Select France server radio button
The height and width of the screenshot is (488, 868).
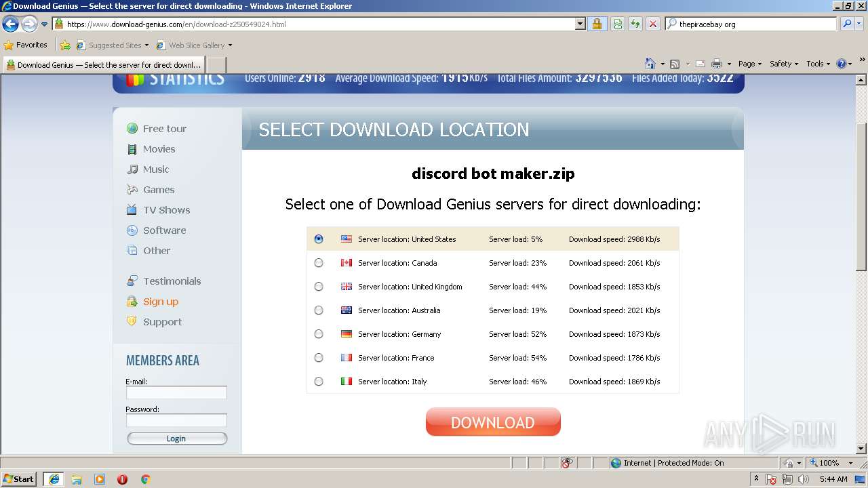pyautogui.click(x=319, y=358)
